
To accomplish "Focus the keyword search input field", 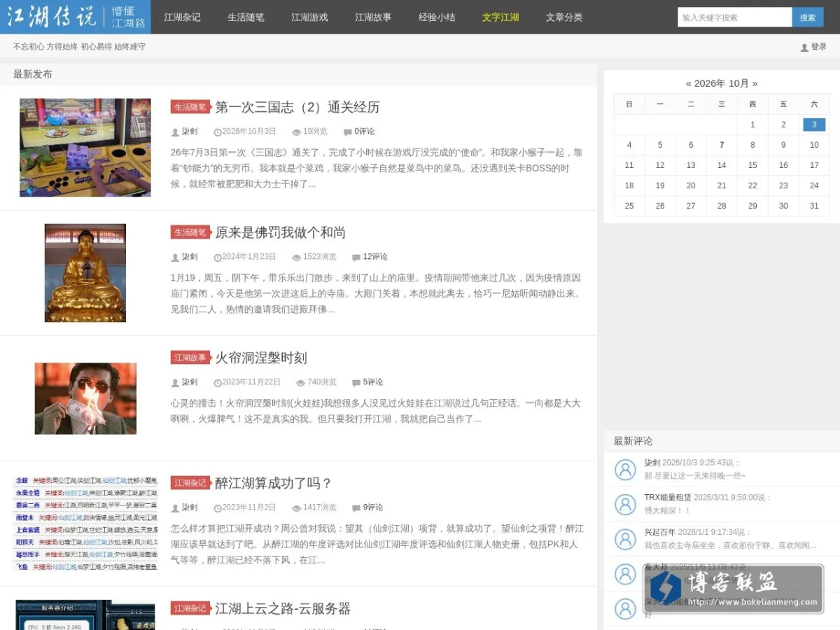I will 735,17.
